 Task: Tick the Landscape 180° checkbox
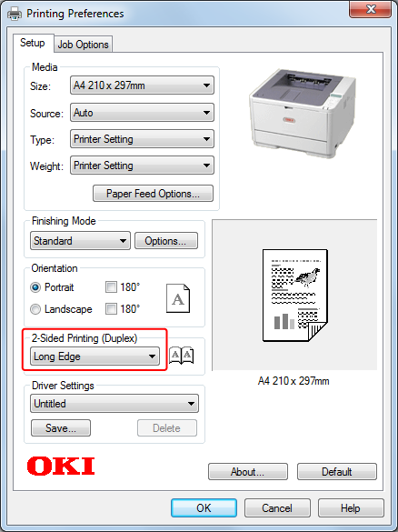(x=111, y=309)
